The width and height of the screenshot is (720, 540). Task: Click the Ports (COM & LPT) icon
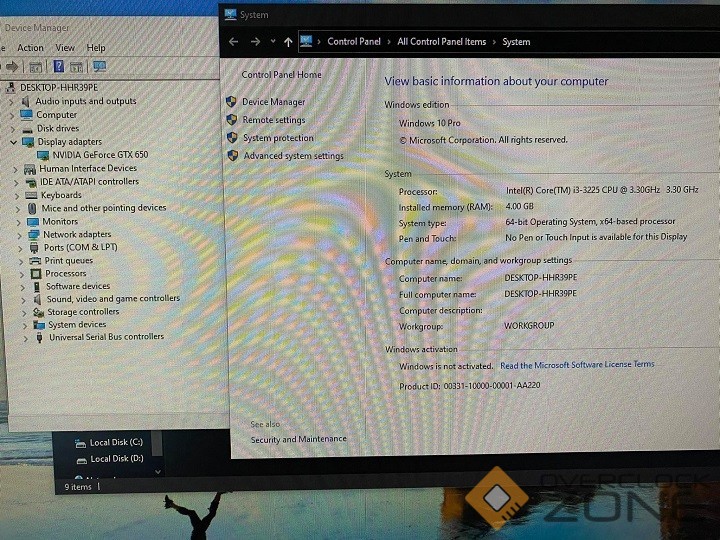pos(34,248)
